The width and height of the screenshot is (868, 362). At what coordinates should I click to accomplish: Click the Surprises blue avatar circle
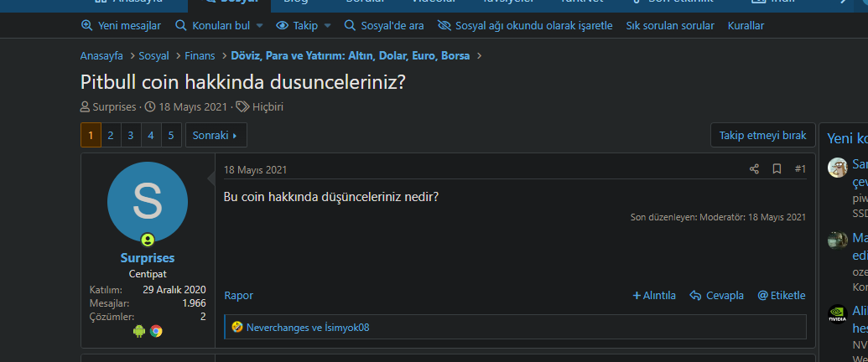click(x=148, y=202)
